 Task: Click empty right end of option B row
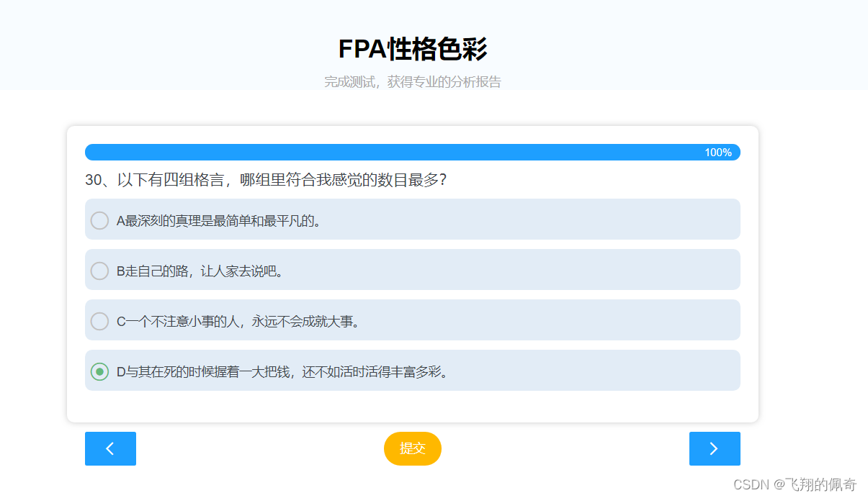click(x=684, y=270)
